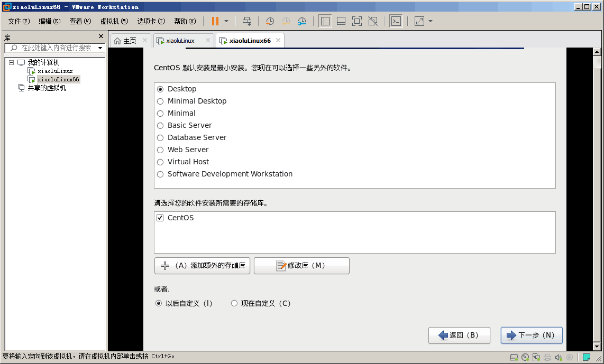The width and height of the screenshot is (604, 364).
Task: Toggle the library sidebar view icon
Action: coord(325,21)
